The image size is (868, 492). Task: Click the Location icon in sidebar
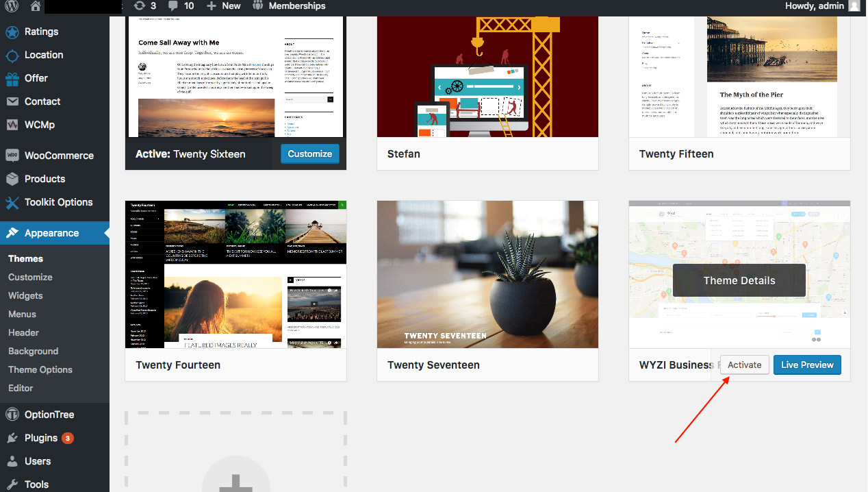coord(12,56)
